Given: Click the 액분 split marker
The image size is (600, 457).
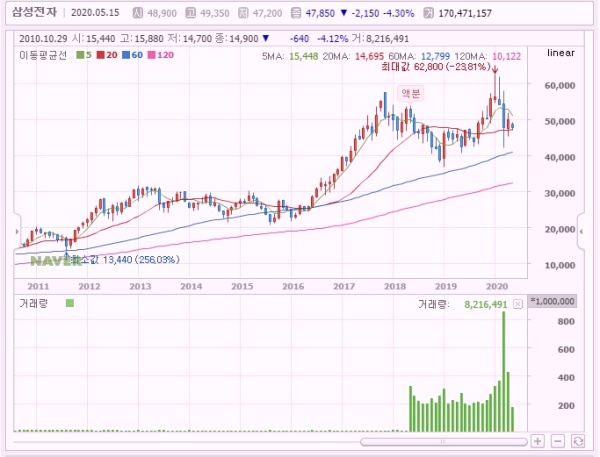Looking at the screenshot, I should click(x=411, y=93).
